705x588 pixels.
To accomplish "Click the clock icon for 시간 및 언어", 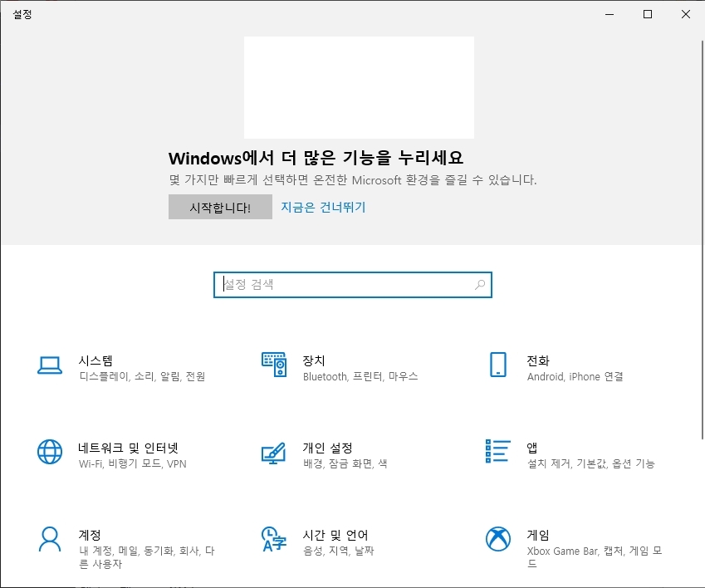I will point(273,539).
